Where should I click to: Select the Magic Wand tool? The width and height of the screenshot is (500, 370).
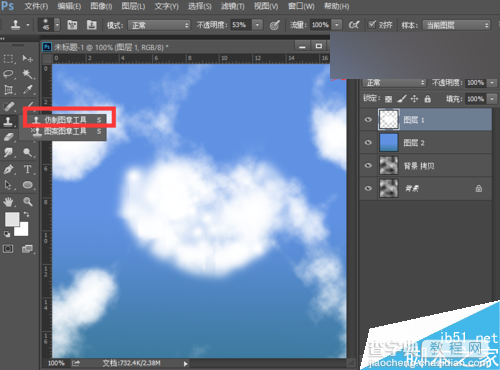point(27,74)
